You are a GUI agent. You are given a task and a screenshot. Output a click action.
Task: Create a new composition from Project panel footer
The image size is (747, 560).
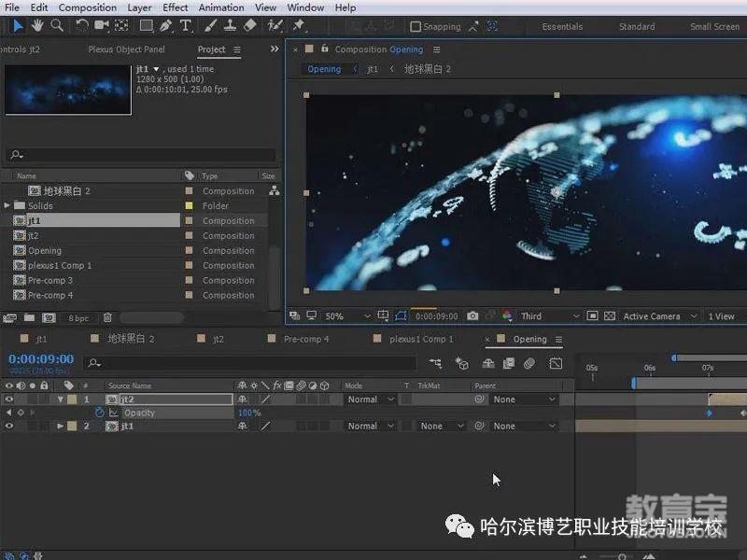coord(49,317)
